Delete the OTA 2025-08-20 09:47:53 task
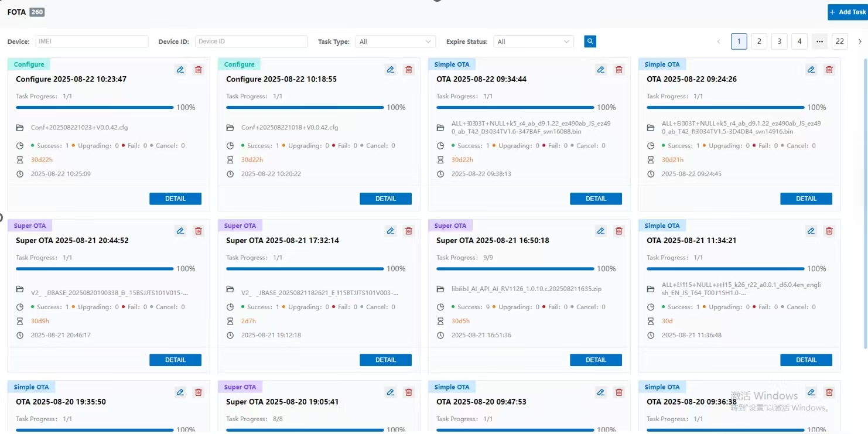The height and width of the screenshot is (434, 868). click(x=619, y=392)
